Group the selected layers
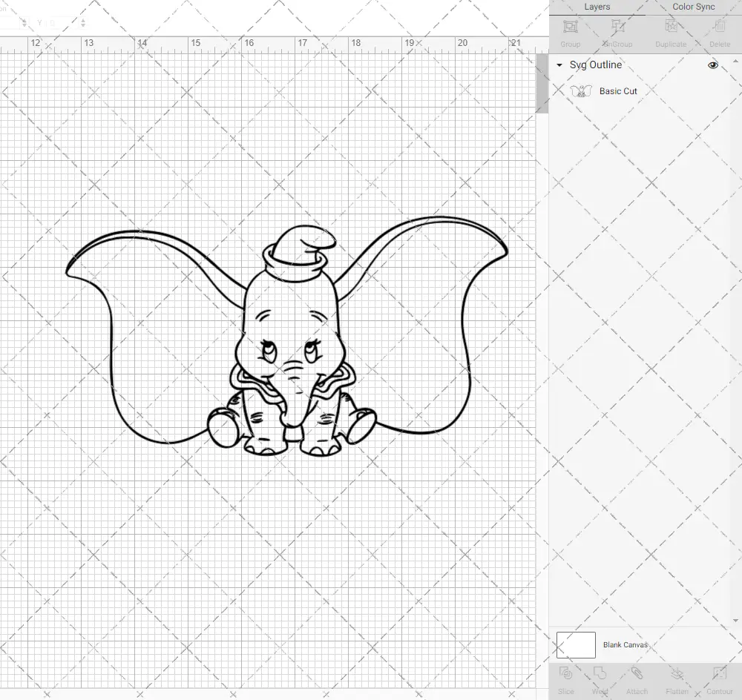The image size is (742, 700). point(570,33)
